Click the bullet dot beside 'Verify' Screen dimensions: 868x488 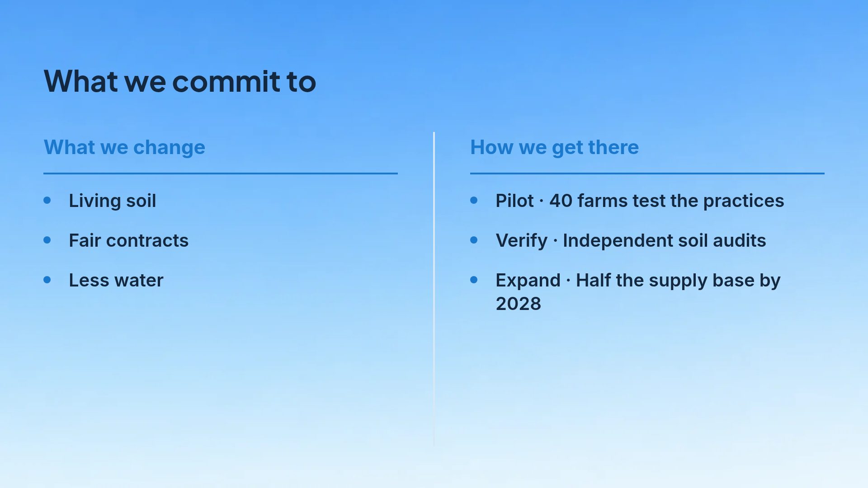(474, 240)
